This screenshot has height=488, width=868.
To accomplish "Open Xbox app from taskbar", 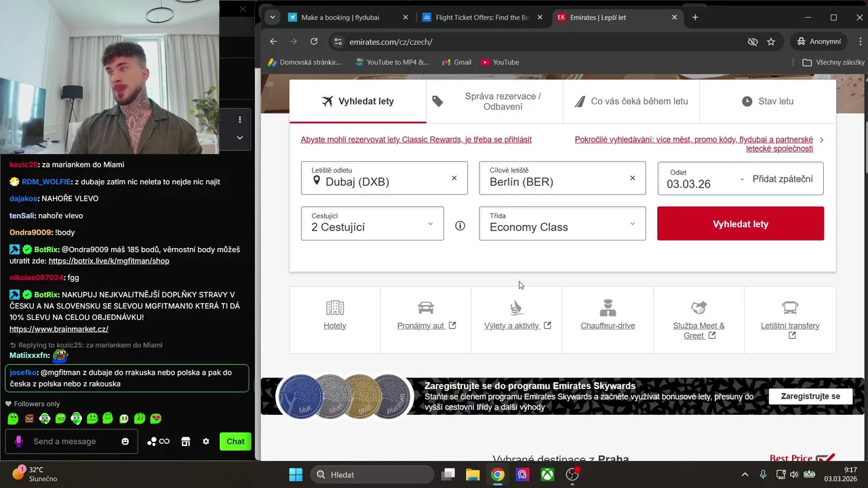I will click(547, 474).
